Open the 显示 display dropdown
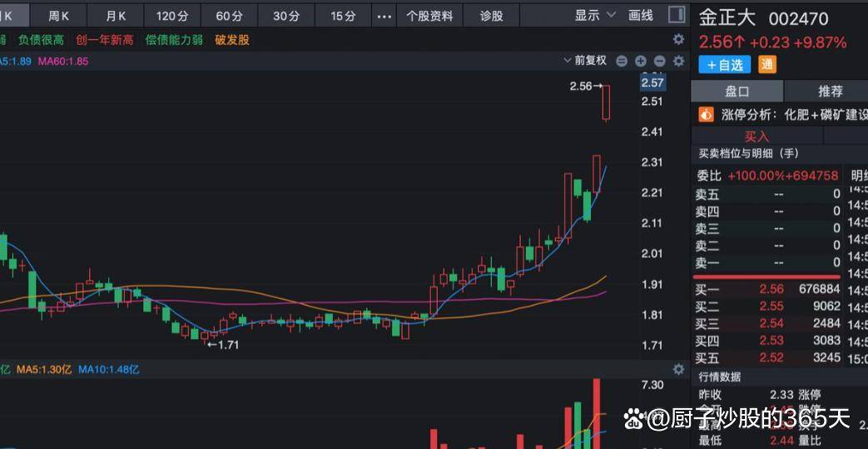 pos(595,15)
